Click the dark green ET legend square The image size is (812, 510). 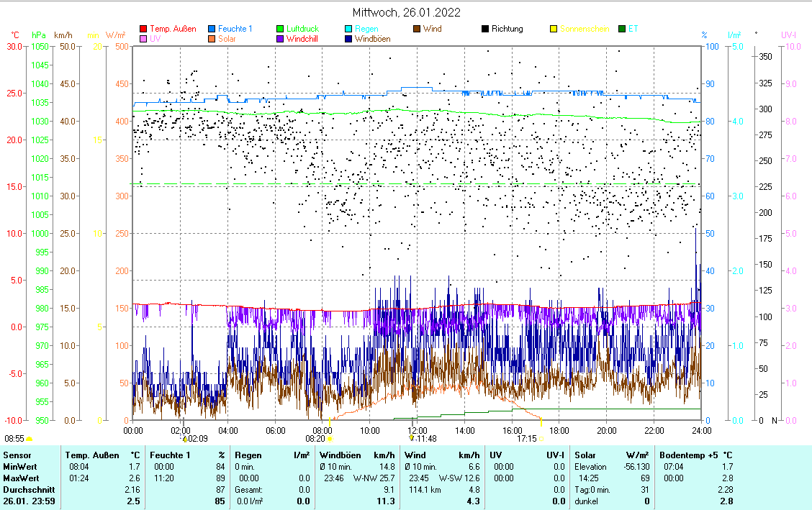[622, 29]
